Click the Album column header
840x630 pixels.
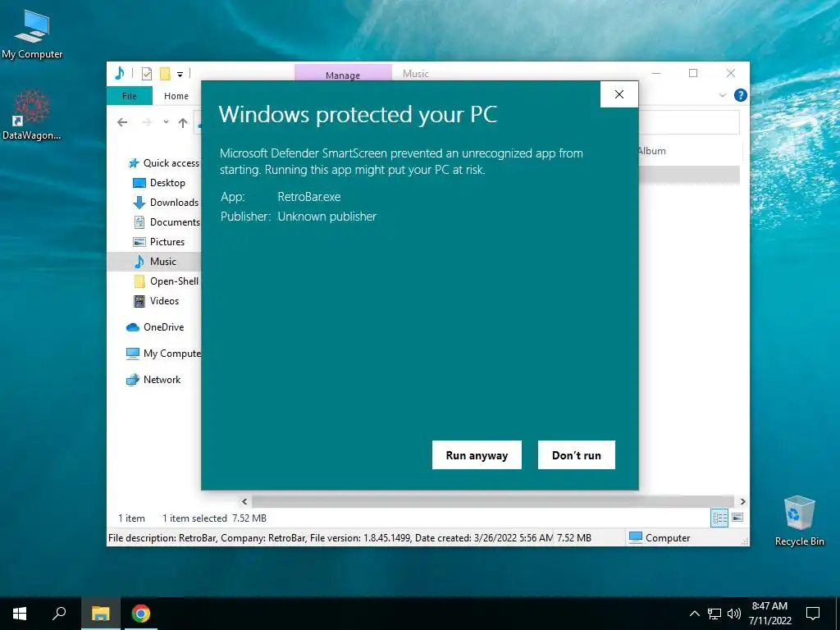tap(652, 151)
